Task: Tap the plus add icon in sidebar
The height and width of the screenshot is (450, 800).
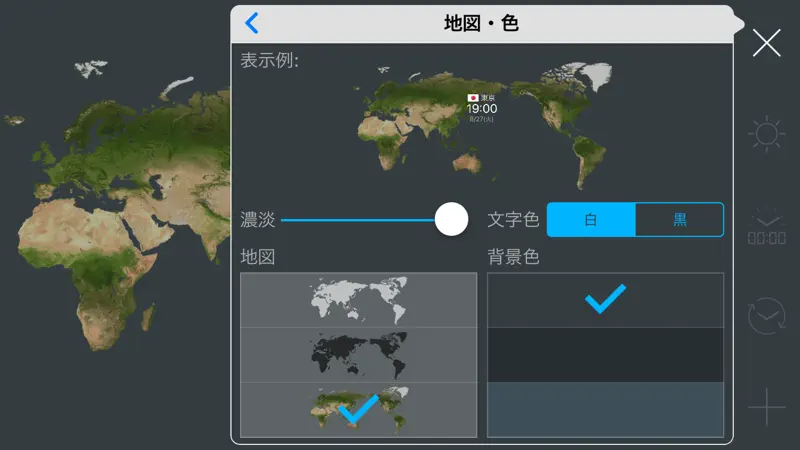Action: click(766, 407)
